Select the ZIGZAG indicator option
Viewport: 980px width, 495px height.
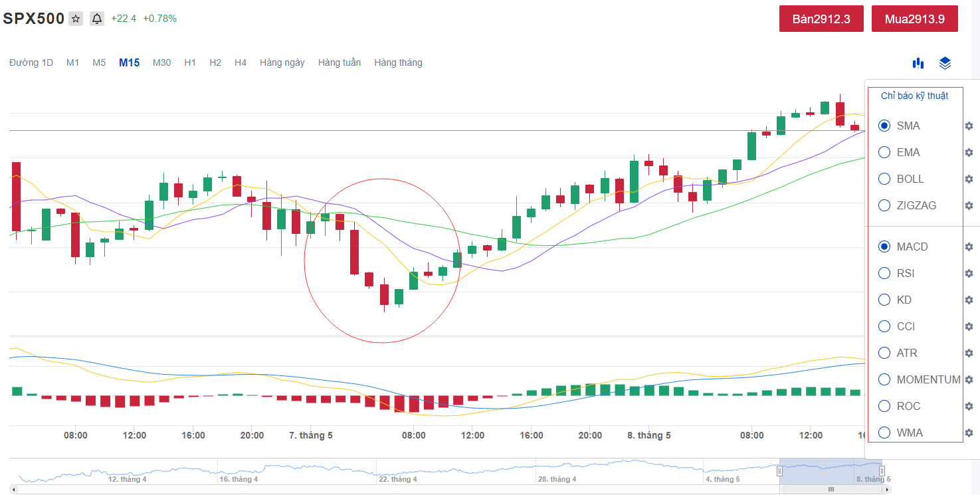(884, 205)
